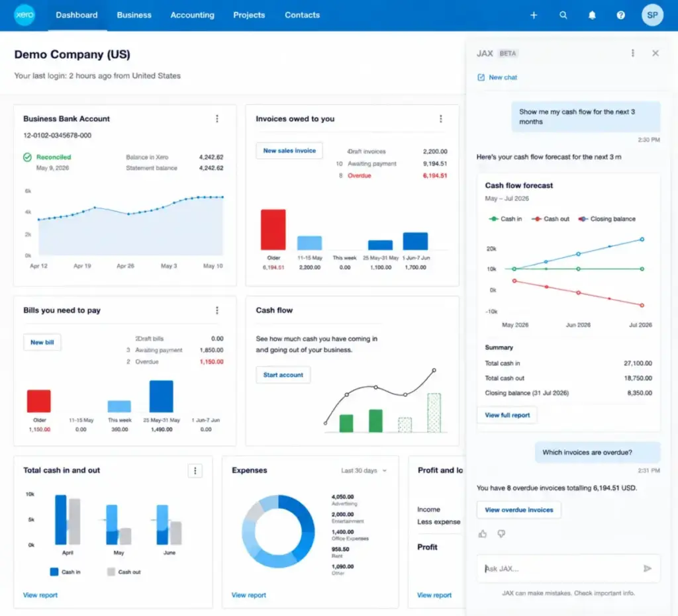Open View report under Expenses
Viewport: 678px width, 616px height.
pos(249,595)
